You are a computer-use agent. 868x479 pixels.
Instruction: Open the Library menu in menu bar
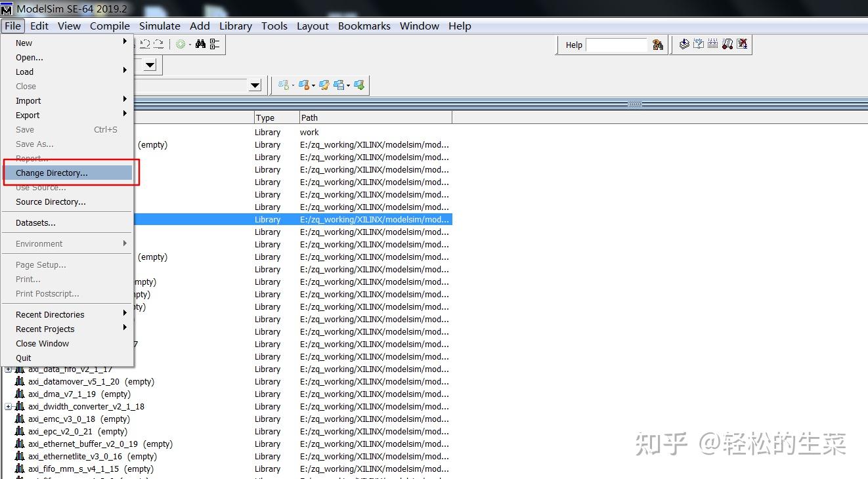click(236, 26)
